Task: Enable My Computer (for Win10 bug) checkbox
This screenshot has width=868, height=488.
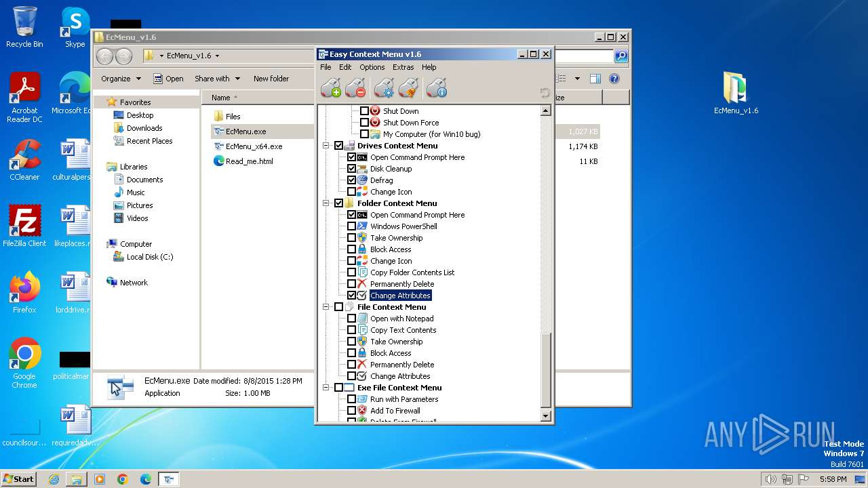Action: [x=364, y=134]
